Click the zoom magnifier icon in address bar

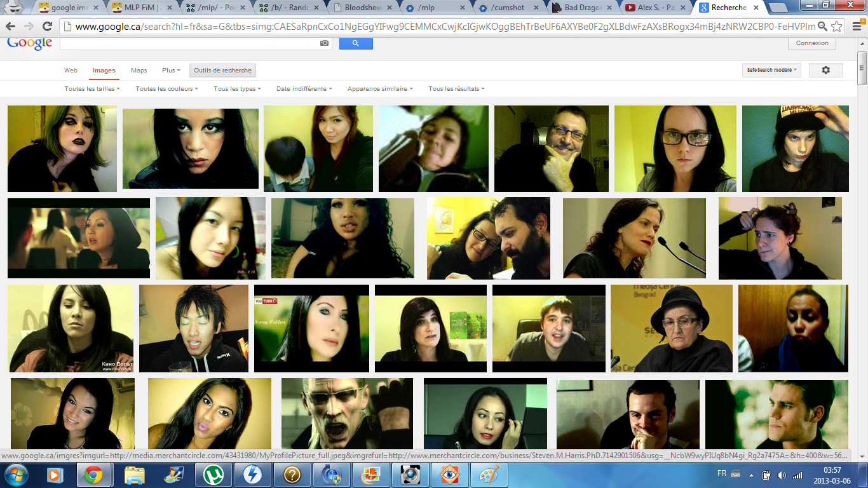click(x=822, y=27)
